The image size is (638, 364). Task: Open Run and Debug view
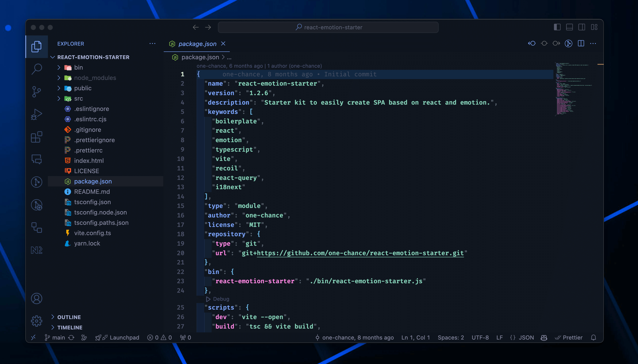pos(36,115)
